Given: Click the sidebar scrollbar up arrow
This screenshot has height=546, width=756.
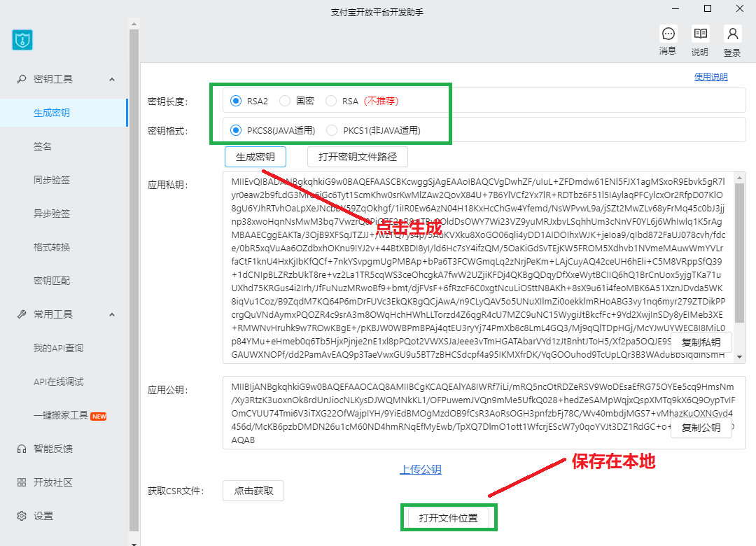Looking at the screenshot, I should point(134,24).
